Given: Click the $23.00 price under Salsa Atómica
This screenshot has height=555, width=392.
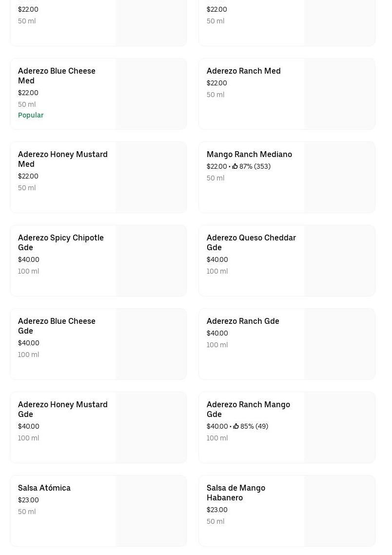Looking at the screenshot, I should tap(28, 500).
